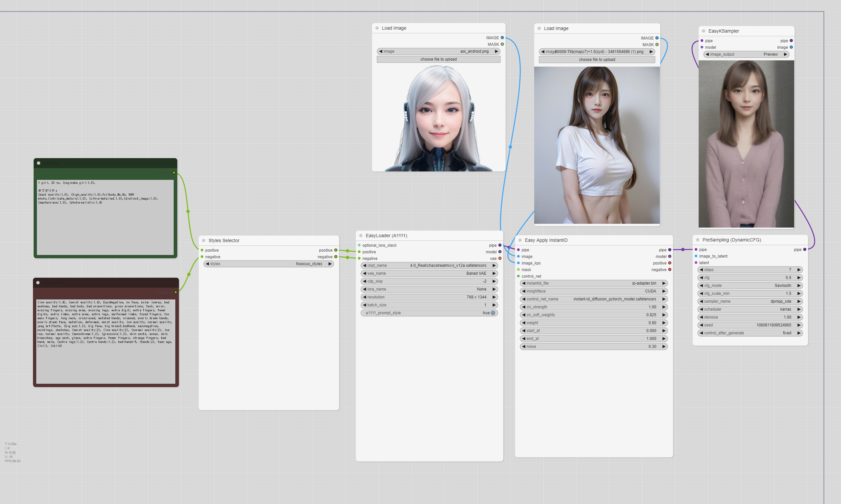841x504 pixels.
Task: Click the vae output port on EasyLoader
Action: point(500,259)
